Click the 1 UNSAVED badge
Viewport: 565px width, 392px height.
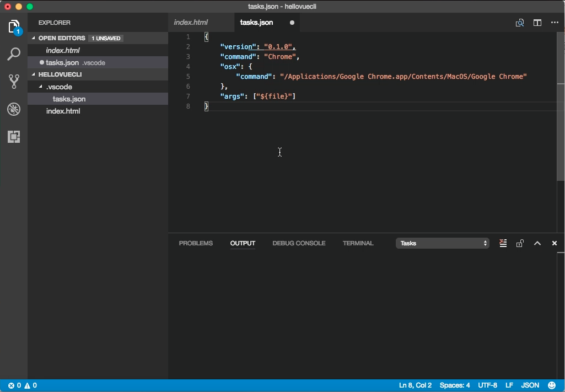(106, 38)
